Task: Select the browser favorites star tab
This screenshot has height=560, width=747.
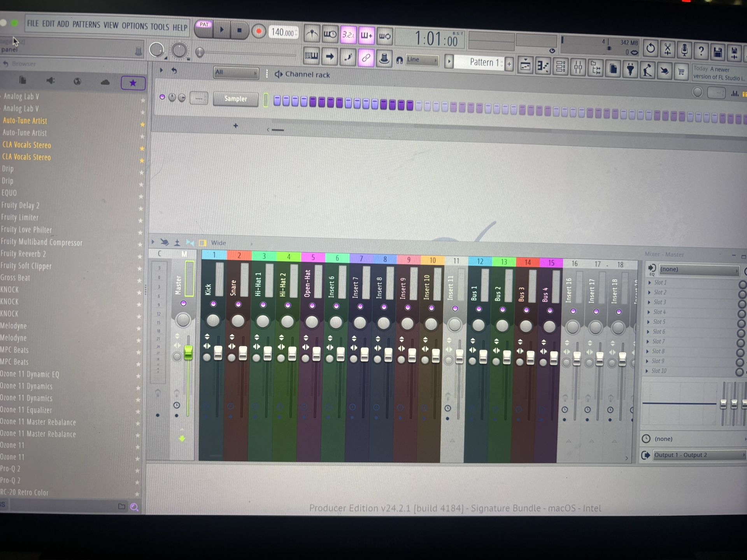Action: (133, 83)
